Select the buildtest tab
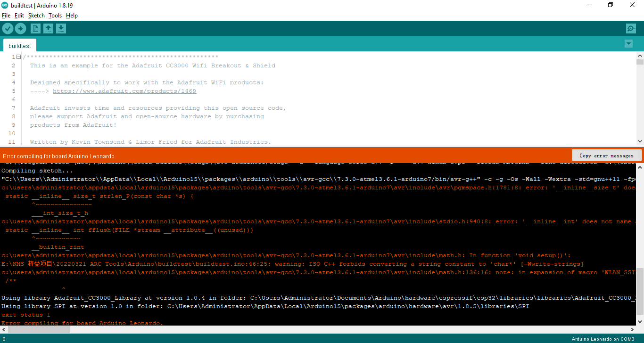This screenshot has height=343, width=644. tap(20, 46)
